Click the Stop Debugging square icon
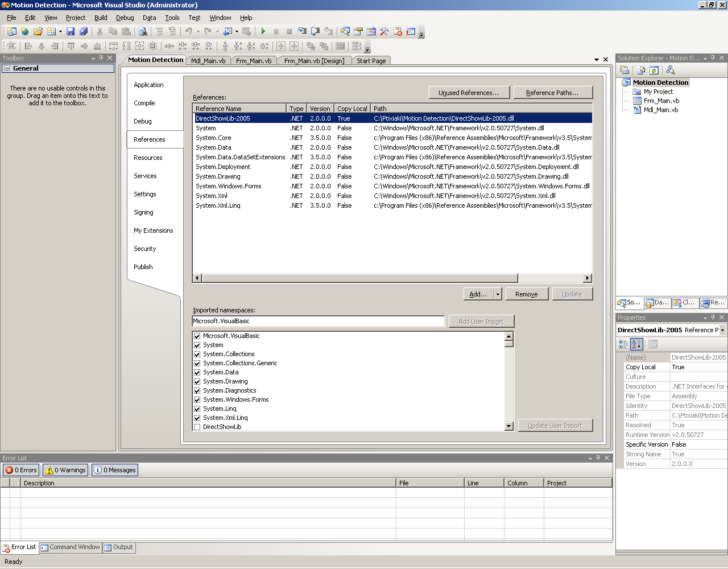This screenshot has height=569, width=728. 289,31
